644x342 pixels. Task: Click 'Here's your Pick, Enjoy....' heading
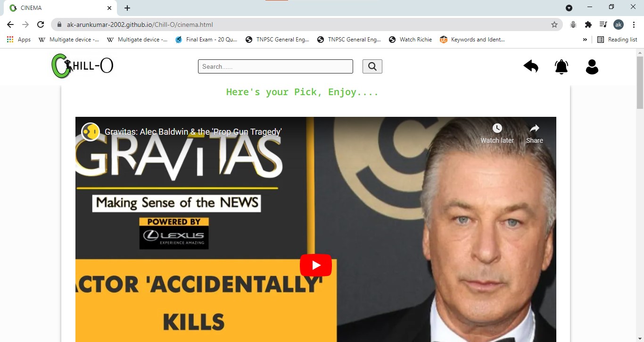[302, 92]
